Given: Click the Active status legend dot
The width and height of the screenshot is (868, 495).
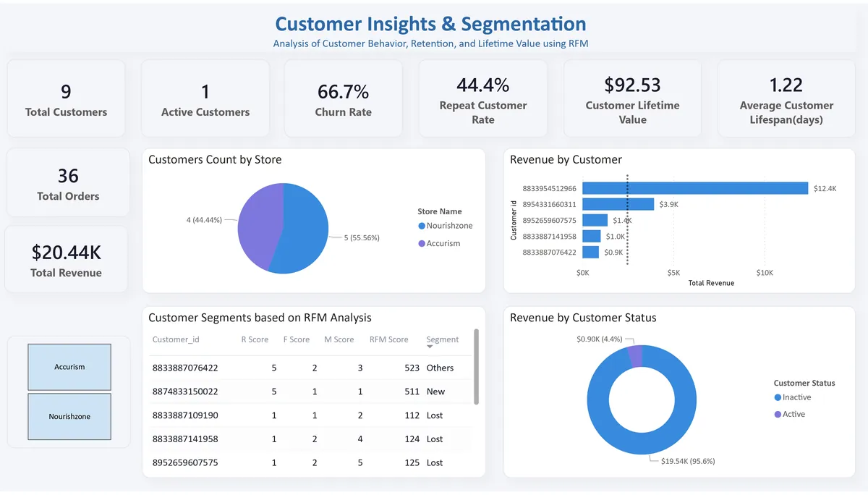Looking at the screenshot, I should coord(778,414).
